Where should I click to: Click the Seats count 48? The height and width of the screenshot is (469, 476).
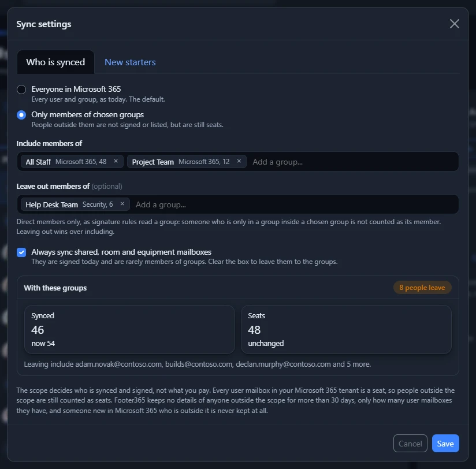[x=254, y=330]
